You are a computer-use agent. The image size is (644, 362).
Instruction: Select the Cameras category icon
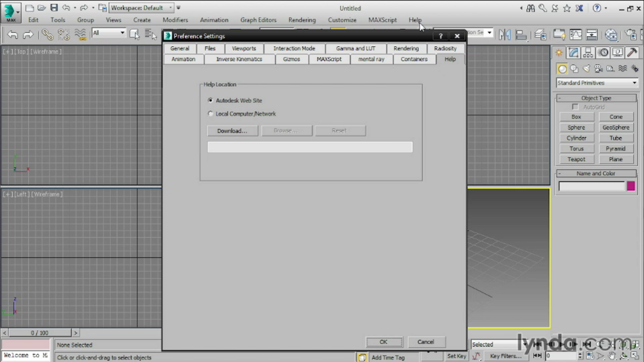pyautogui.click(x=599, y=69)
